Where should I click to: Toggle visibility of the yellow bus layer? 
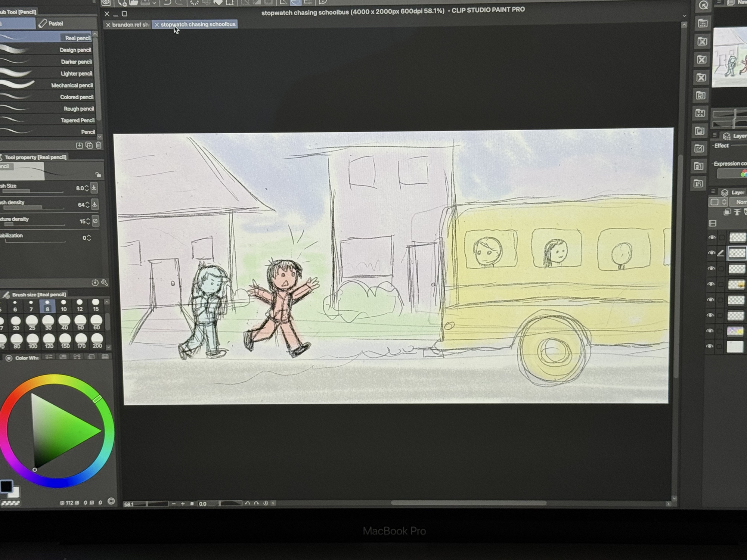click(x=711, y=284)
